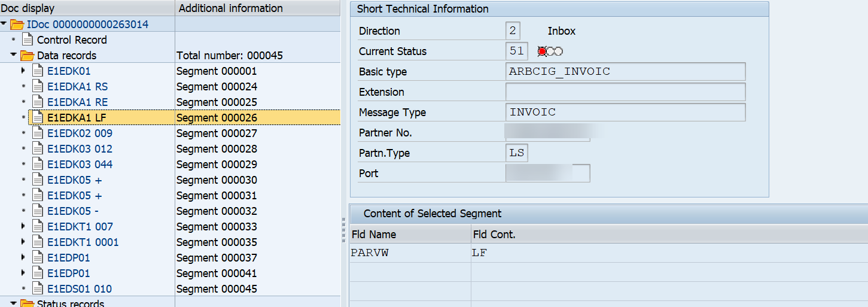
Task: Click the Control Record document icon
Action: (28, 40)
